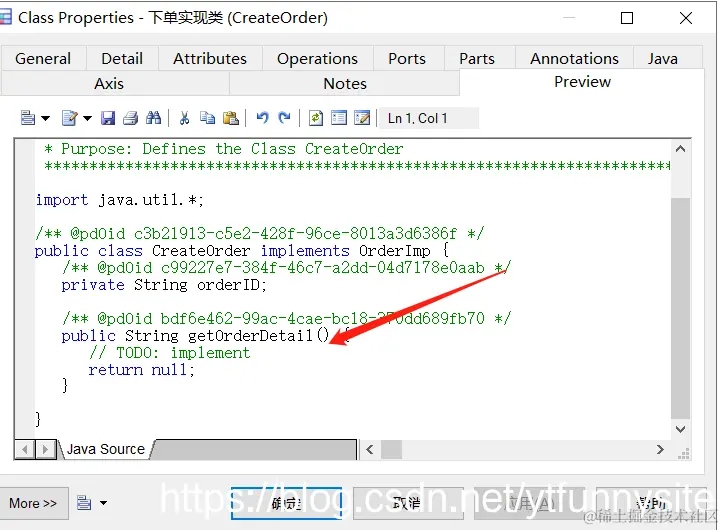This screenshot has height=530, width=724.
Task: Open the generation options icon with the pencil
Action: tap(362, 118)
